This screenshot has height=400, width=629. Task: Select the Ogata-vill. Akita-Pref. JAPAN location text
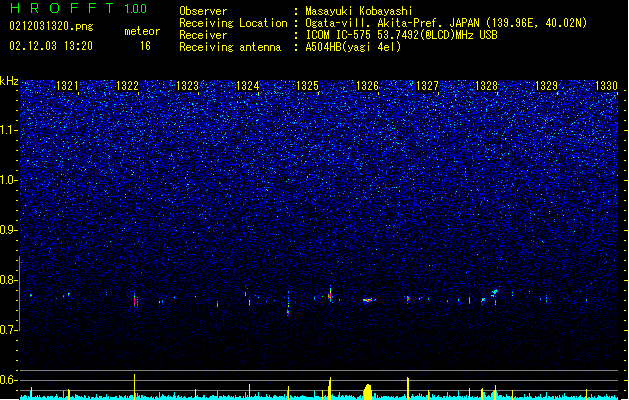pos(446,23)
